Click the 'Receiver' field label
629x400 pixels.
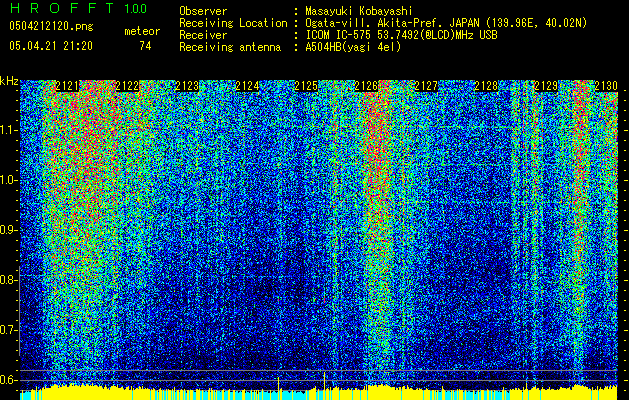tap(203, 35)
